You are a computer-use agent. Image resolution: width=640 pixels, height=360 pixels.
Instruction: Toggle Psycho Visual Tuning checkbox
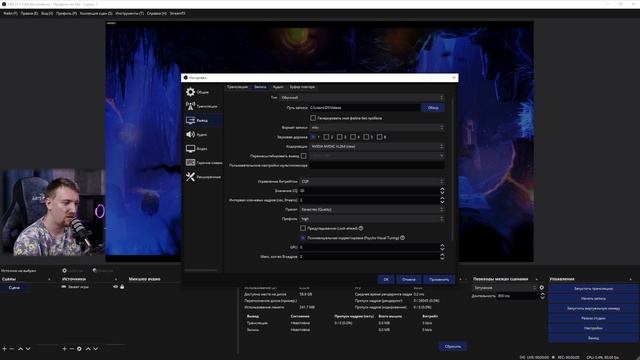click(x=303, y=238)
